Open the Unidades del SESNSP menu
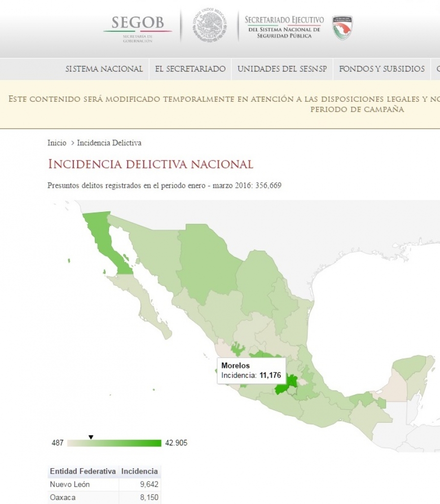This screenshot has width=440, height=504. click(x=282, y=69)
